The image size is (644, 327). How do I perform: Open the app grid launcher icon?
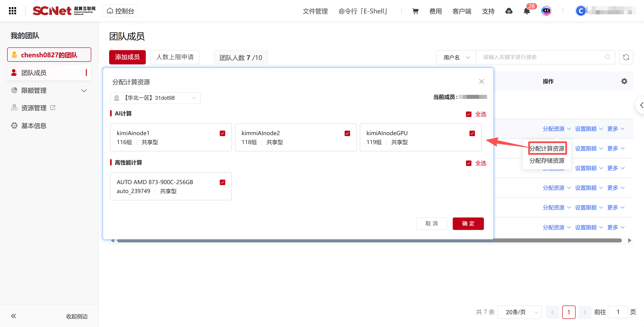pyautogui.click(x=12, y=11)
